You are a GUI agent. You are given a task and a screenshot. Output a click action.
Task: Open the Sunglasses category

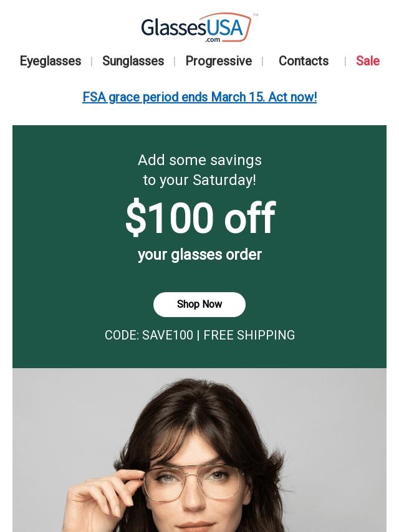pyautogui.click(x=133, y=61)
